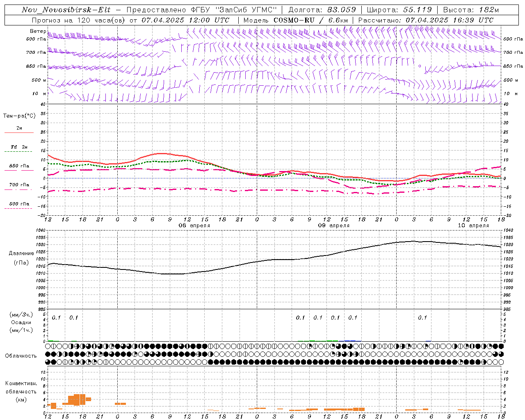Click the 'Давление' pressure label
This screenshot has height=420, width=525.
coord(21,253)
